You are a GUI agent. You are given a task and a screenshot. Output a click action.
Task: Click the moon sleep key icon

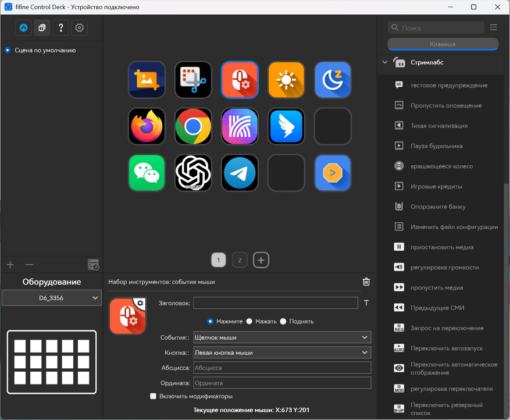(x=333, y=80)
